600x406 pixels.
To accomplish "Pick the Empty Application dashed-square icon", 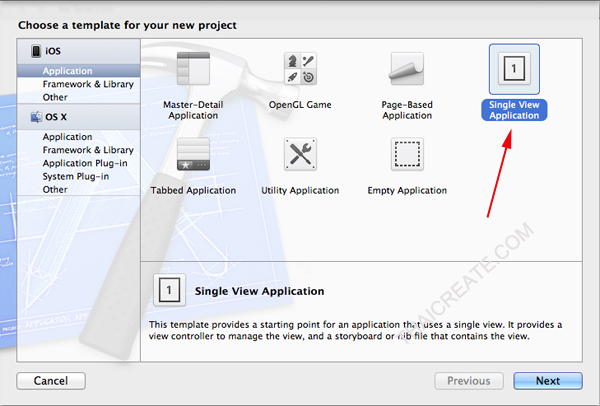I will (407, 154).
